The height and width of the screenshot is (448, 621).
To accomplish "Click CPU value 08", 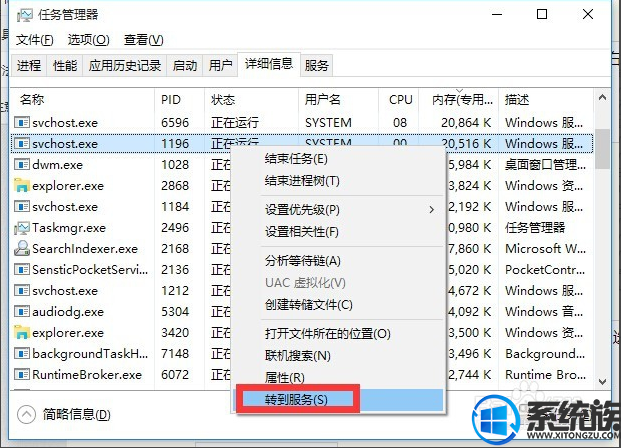I will (x=400, y=123).
